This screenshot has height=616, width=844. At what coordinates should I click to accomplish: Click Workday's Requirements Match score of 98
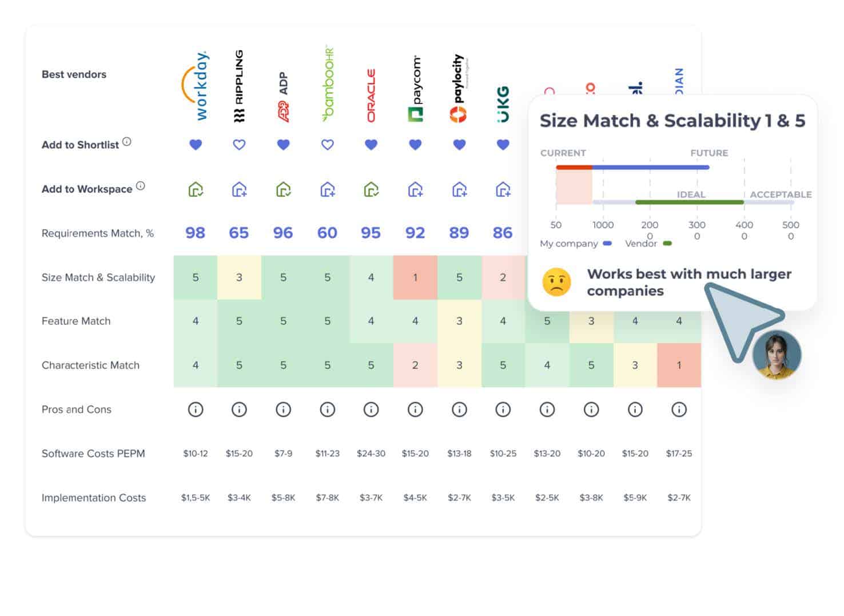(x=196, y=232)
